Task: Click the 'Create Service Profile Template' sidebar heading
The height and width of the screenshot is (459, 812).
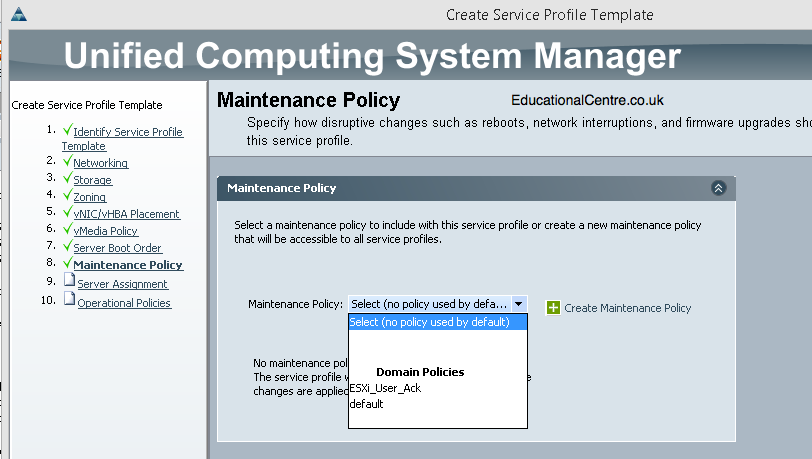Action: click(x=87, y=105)
